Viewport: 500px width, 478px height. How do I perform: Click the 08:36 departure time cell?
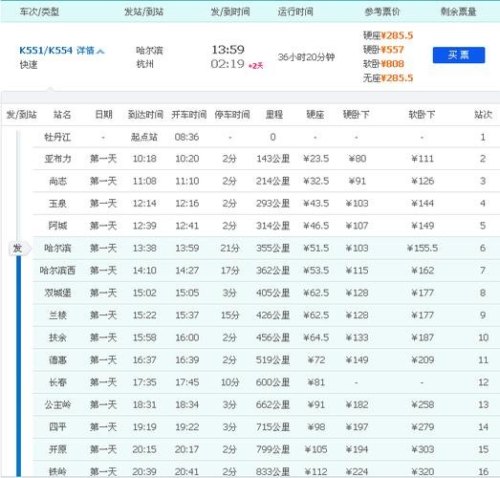pyautogui.click(x=187, y=137)
